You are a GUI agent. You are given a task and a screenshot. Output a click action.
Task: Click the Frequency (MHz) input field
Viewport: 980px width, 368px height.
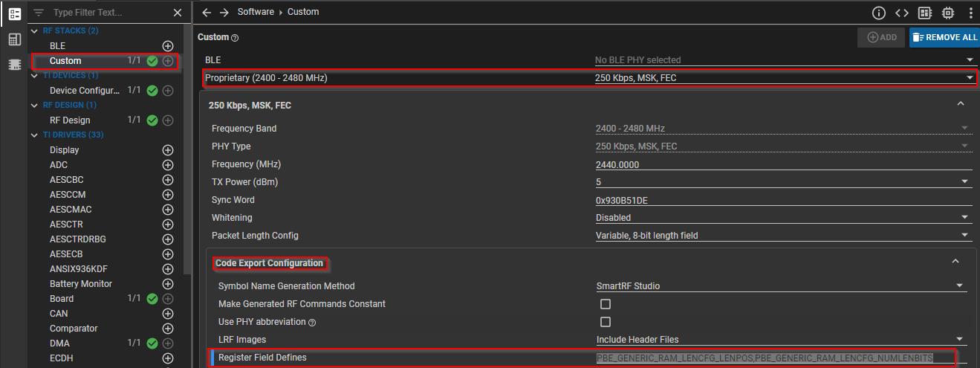point(784,164)
